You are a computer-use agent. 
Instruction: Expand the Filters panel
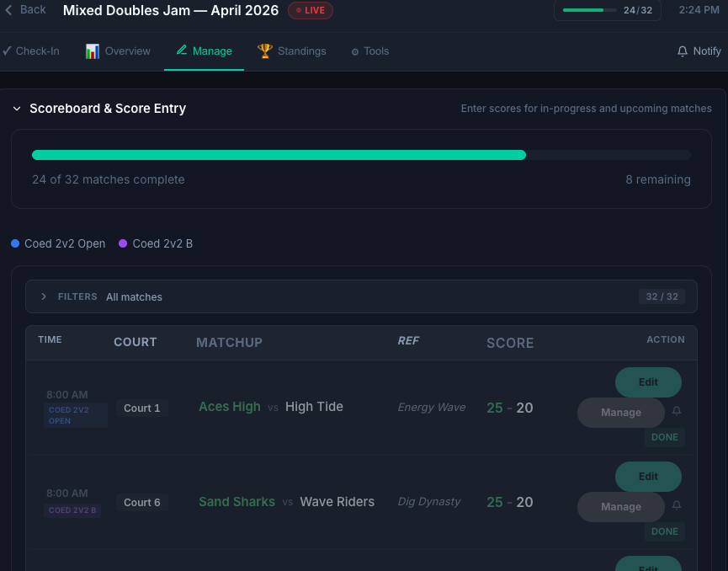[44, 296]
